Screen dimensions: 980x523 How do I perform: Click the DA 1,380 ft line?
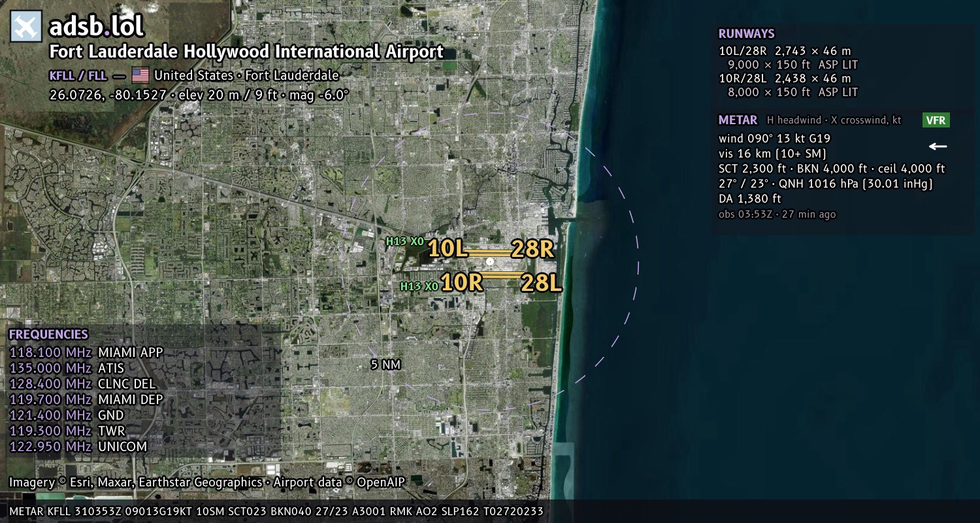pyautogui.click(x=750, y=199)
